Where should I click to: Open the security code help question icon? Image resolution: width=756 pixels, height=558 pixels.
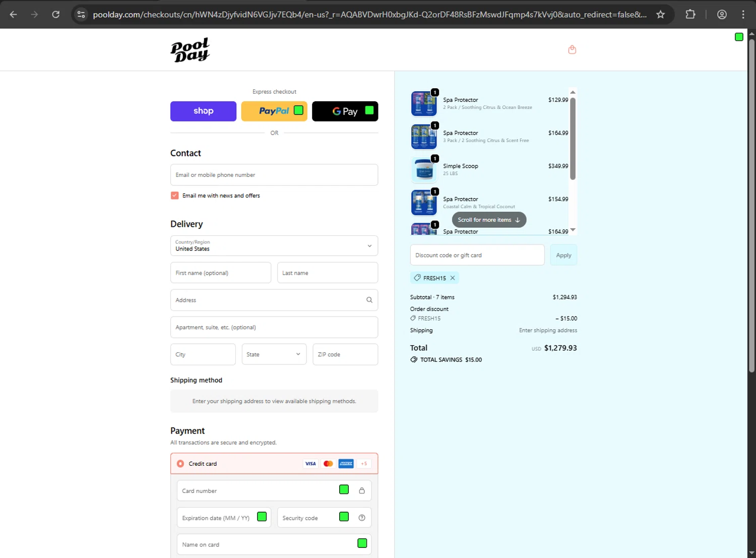point(362,518)
